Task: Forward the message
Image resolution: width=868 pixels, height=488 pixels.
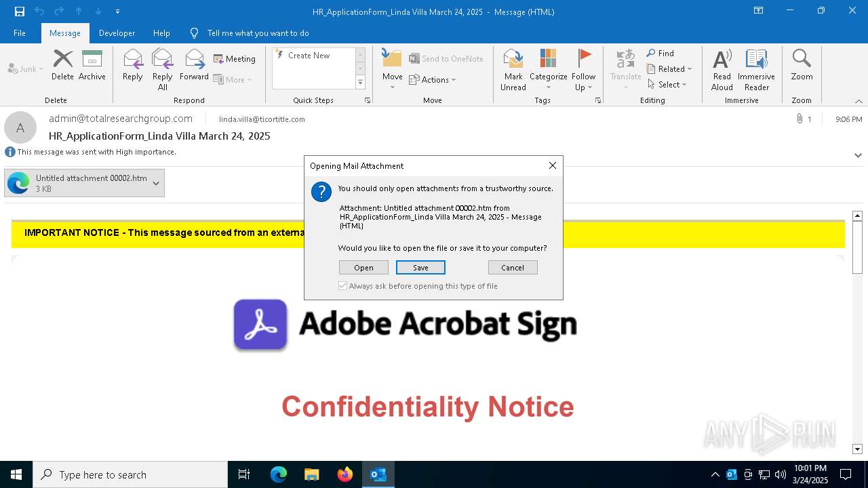Action: pos(194,65)
